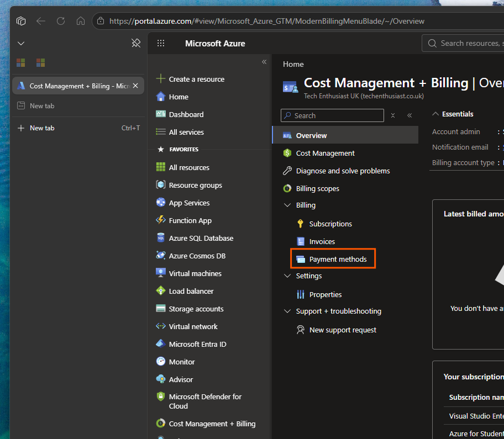Collapse the billing resource menu
The width and height of the screenshot is (504, 439).
point(410,115)
